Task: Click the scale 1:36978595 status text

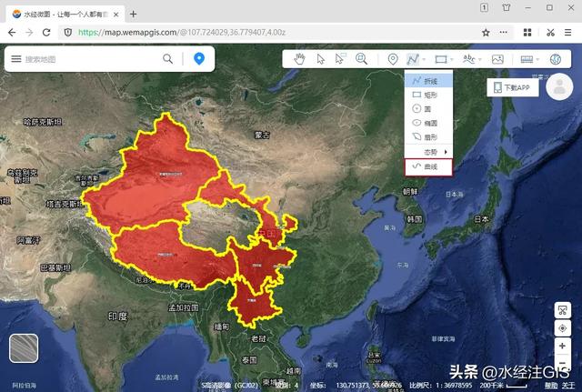Action: (440, 386)
